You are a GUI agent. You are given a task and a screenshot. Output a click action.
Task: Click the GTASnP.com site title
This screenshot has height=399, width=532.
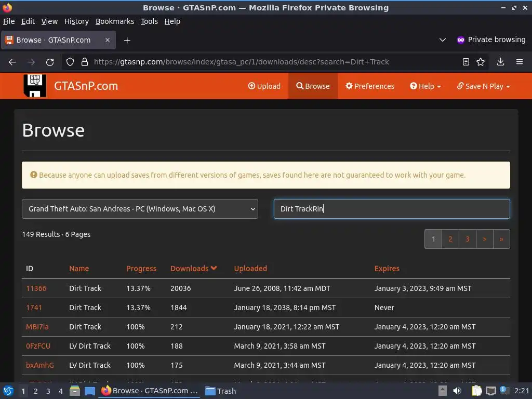[x=86, y=86]
